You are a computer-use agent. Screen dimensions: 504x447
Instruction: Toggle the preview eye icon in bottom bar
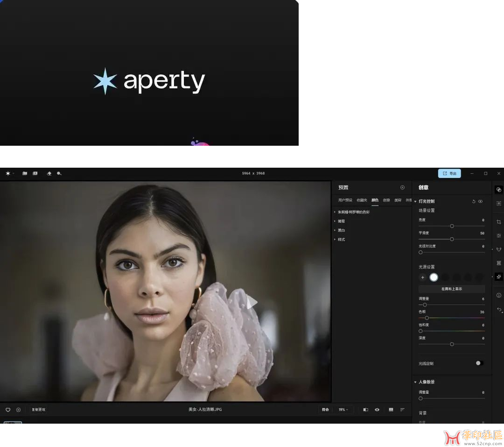click(377, 410)
